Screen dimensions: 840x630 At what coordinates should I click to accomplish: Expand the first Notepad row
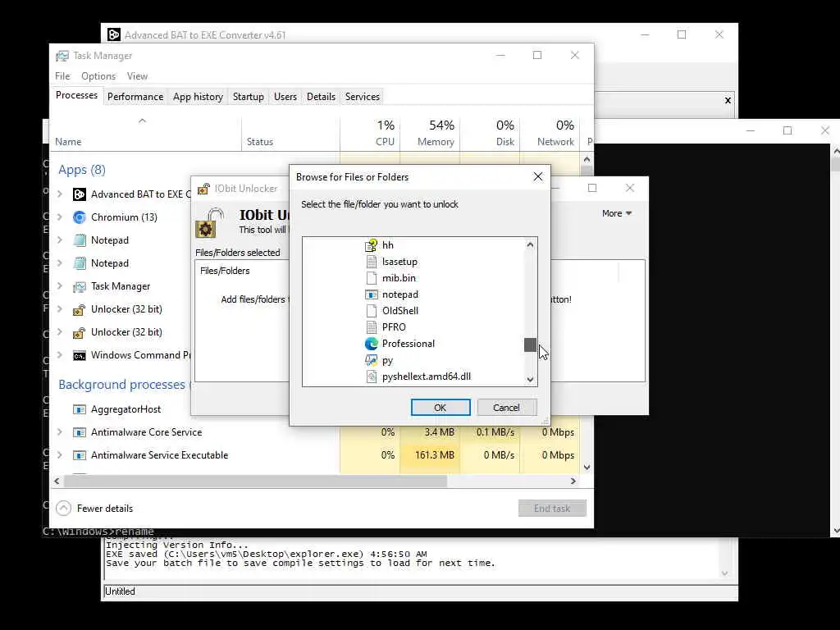60,240
